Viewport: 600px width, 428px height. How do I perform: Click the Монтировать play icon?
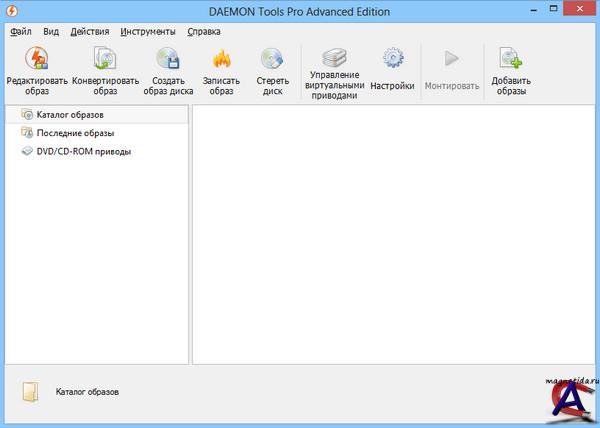[452, 59]
